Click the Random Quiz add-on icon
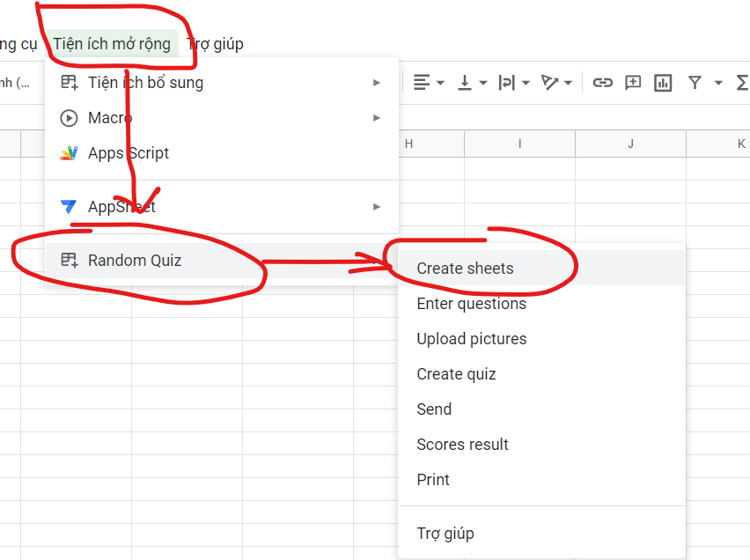This screenshot has height=560, width=750. (x=69, y=261)
